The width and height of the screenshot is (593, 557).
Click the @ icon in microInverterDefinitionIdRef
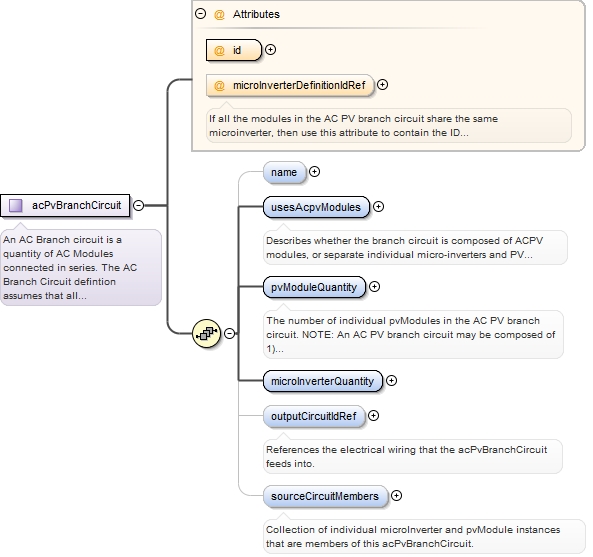(x=219, y=85)
